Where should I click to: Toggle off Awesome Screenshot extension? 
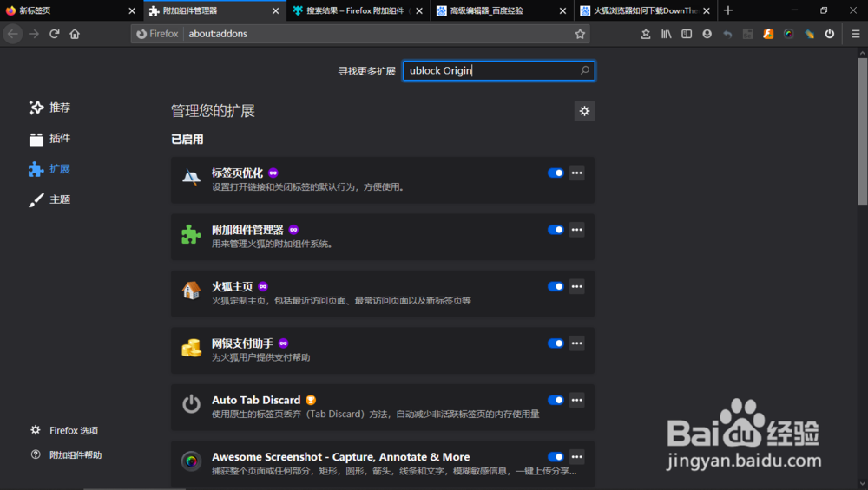(556, 457)
